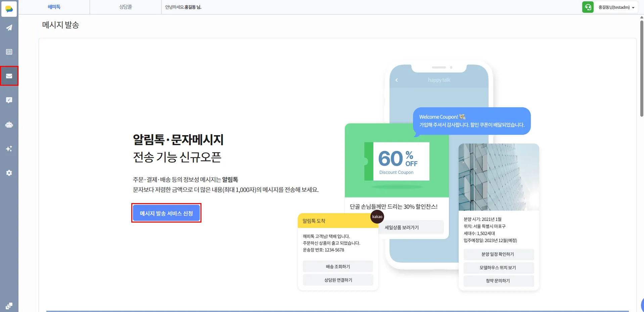Click the kakao round badge

tap(377, 217)
